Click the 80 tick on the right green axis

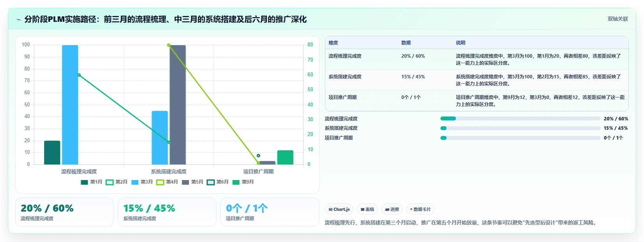(x=310, y=45)
